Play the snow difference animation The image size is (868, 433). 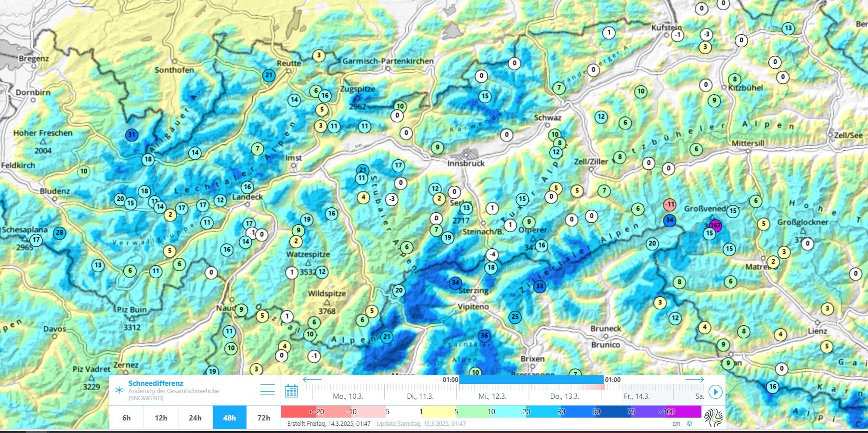pos(715,392)
